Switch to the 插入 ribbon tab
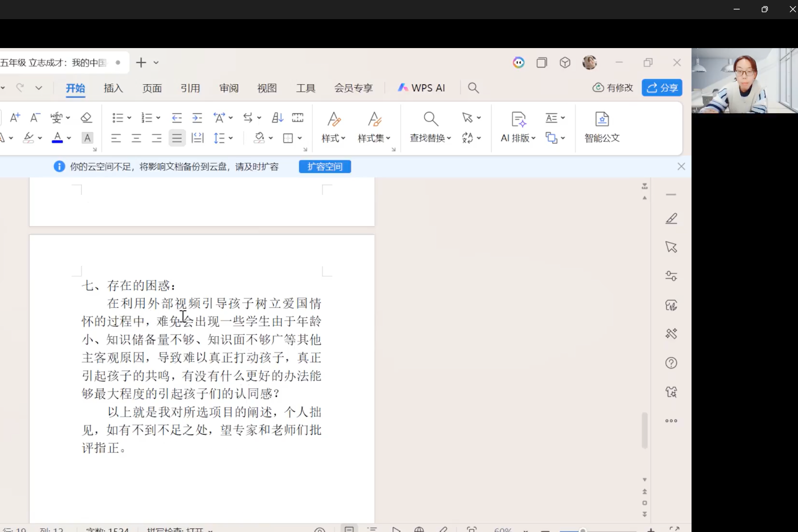Screen dimensions: 798x532 coord(113,88)
